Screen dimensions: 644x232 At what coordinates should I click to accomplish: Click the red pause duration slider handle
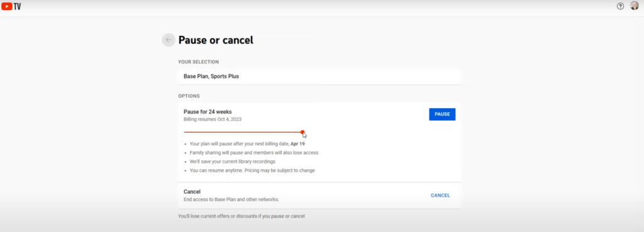point(303,132)
